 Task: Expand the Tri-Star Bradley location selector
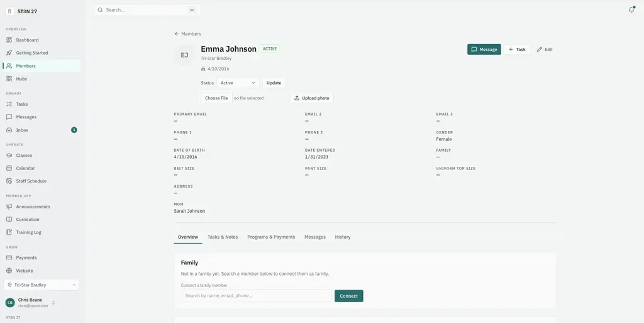42,285
